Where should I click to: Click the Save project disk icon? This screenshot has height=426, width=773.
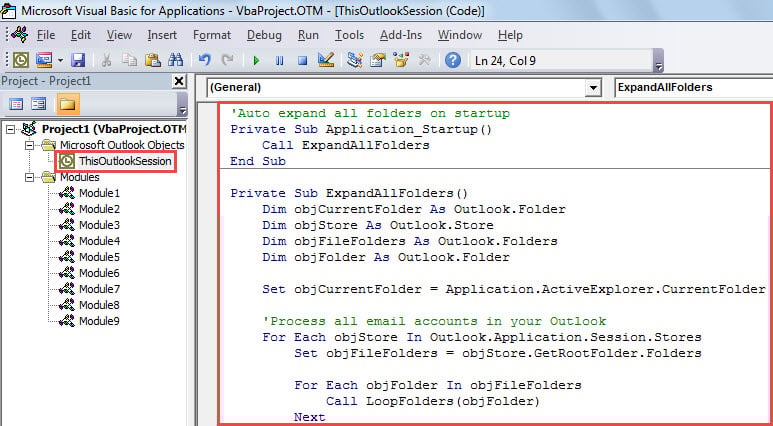click(78, 61)
